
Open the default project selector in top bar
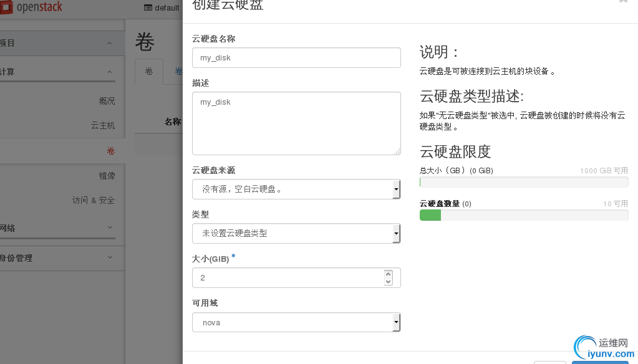coord(162,8)
